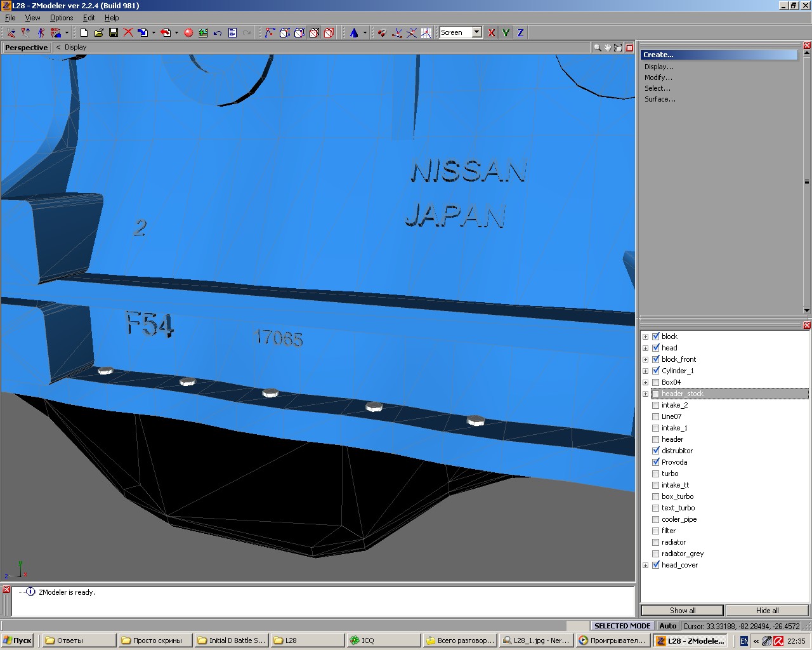
Task: Open the properties list document icon
Action: [232, 32]
